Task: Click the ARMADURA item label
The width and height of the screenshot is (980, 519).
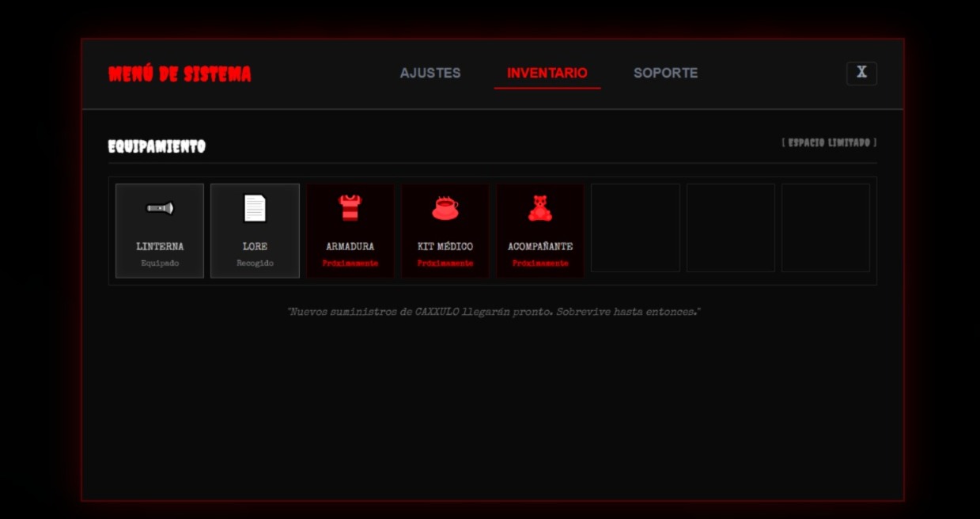Action: pos(350,247)
